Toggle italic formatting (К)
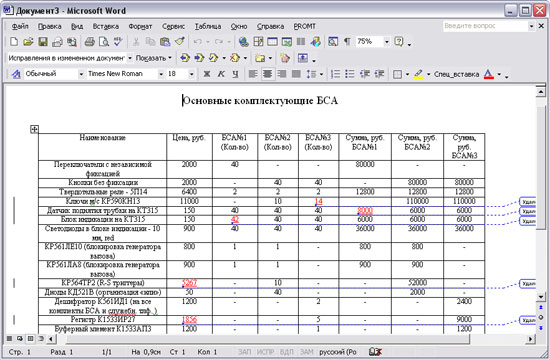This screenshot has width=550, height=360. pyautogui.click(x=221, y=74)
